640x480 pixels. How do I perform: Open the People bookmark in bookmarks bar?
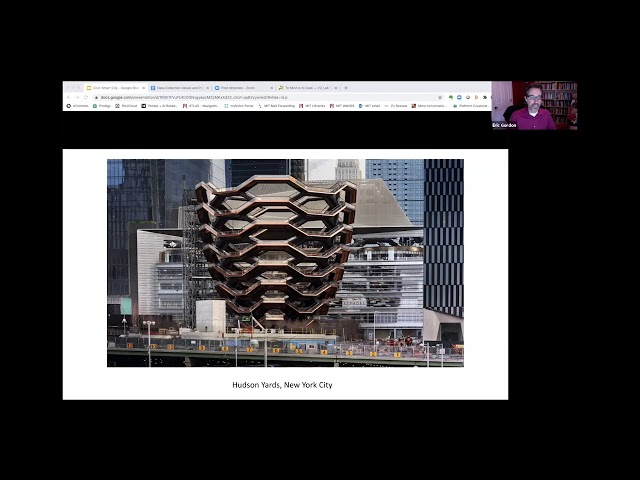[160, 106]
